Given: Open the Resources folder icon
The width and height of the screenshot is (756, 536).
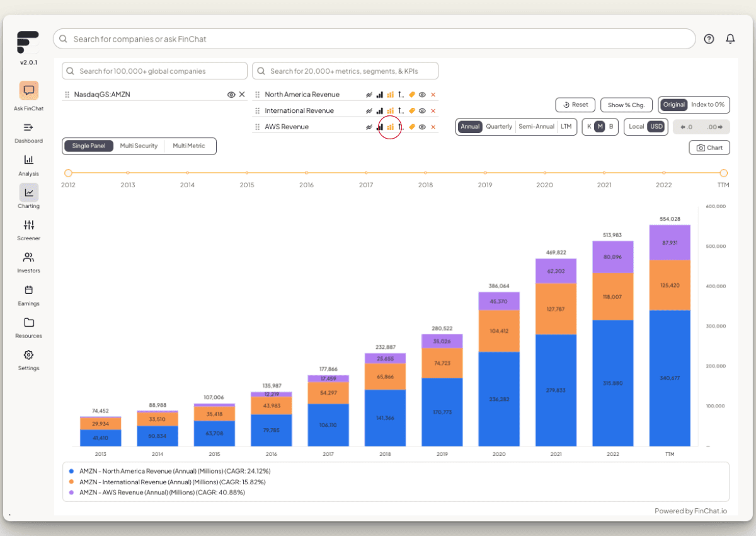Looking at the screenshot, I should click(x=28, y=322).
